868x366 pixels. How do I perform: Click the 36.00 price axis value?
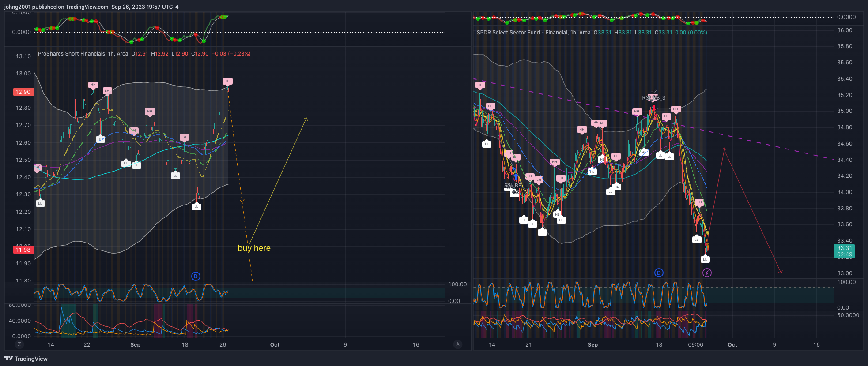[x=845, y=30]
